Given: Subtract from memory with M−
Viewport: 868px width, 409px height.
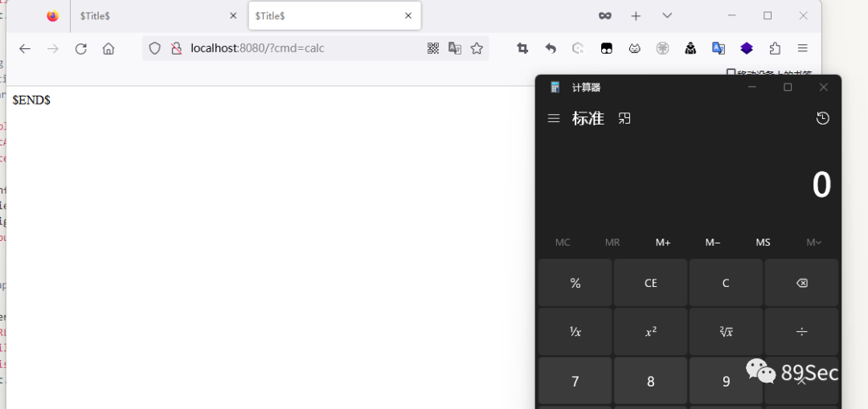Looking at the screenshot, I should click(x=713, y=243).
